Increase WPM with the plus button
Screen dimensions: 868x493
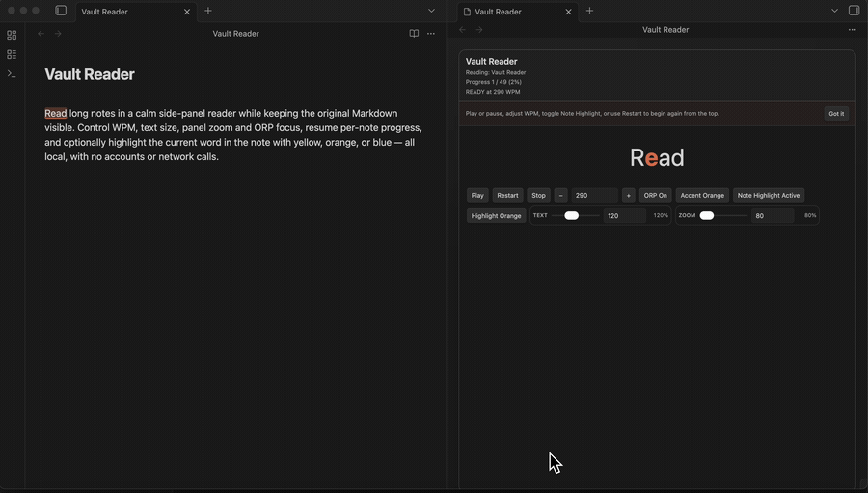(628, 195)
